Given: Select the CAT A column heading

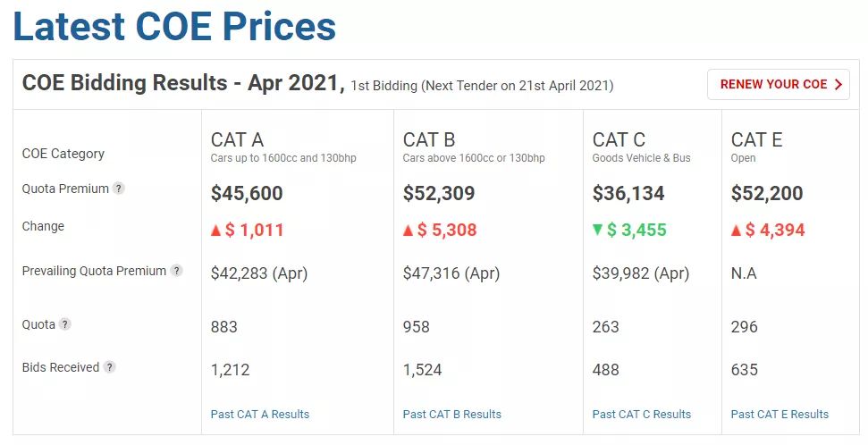Looking at the screenshot, I should (x=237, y=139).
